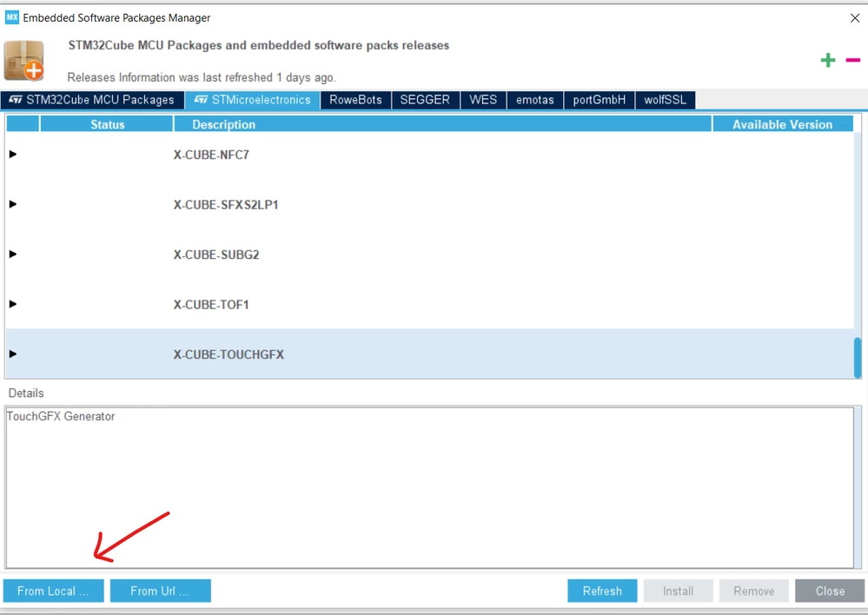Click the MX application logo in title bar
The width and height of the screenshot is (868, 615).
click(11, 17)
